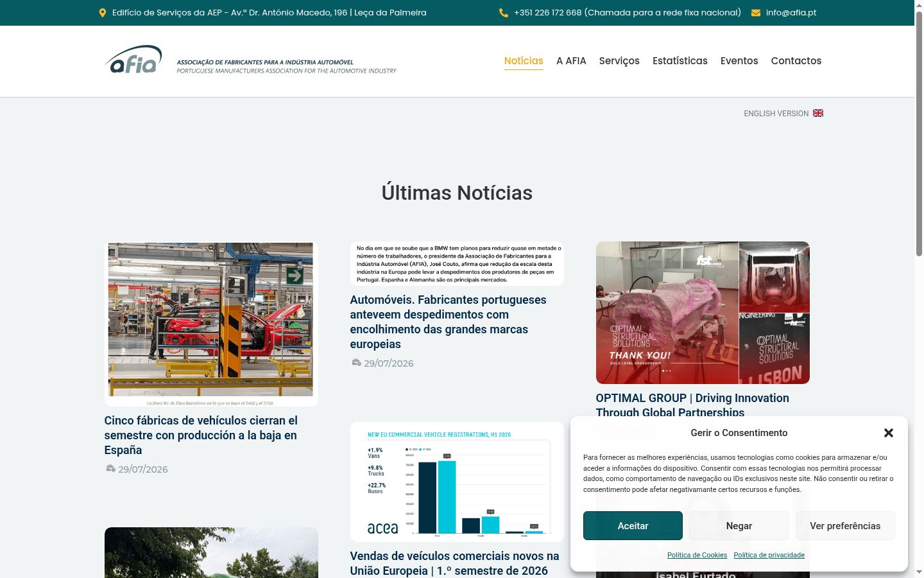This screenshot has width=924, height=578.
Task: Click the BMW text excerpt thumbnail
Action: [x=457, y=263]
